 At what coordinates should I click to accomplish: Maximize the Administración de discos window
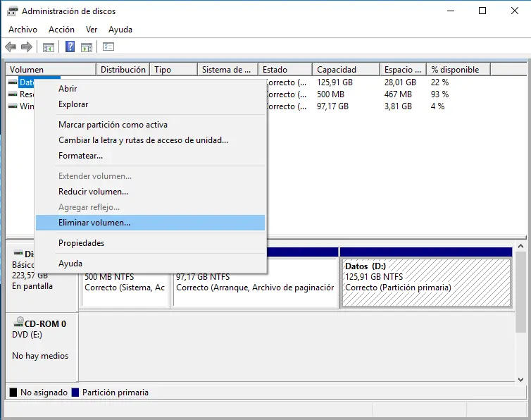pos(482,11)
